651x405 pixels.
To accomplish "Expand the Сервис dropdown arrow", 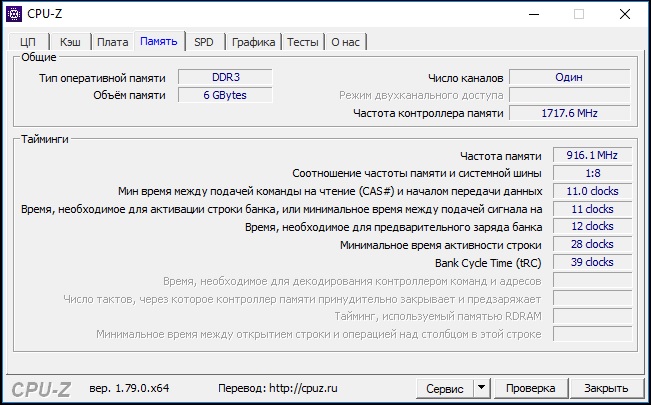I will click(x=482, y=388).
